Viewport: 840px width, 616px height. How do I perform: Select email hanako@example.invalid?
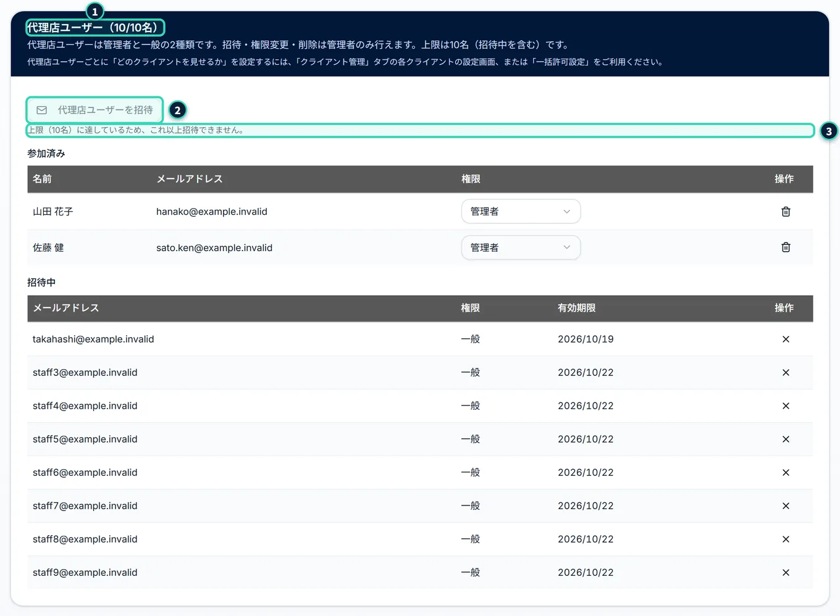(212, 212)
